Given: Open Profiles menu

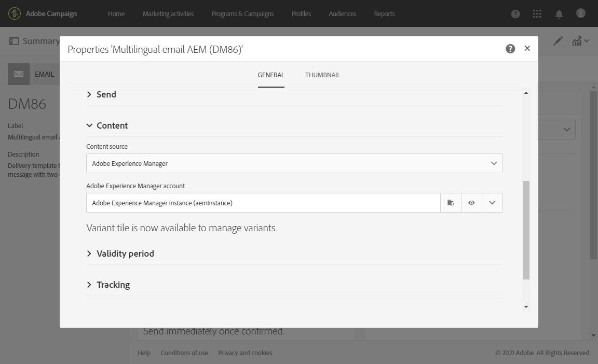Looking at the screenshot, I should tap(301, 13).
